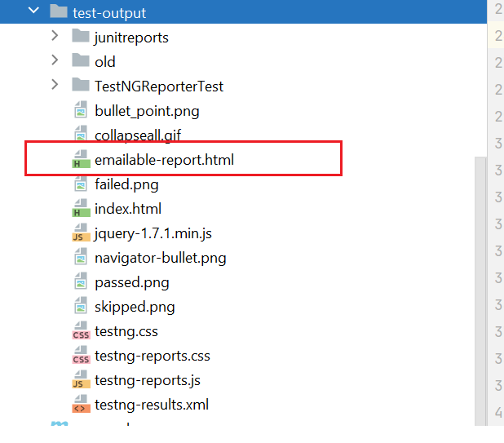Image resolution: width=504 pixels, height=443 pixels.
Task: Select the junitreports folder name
Action: 131,38
